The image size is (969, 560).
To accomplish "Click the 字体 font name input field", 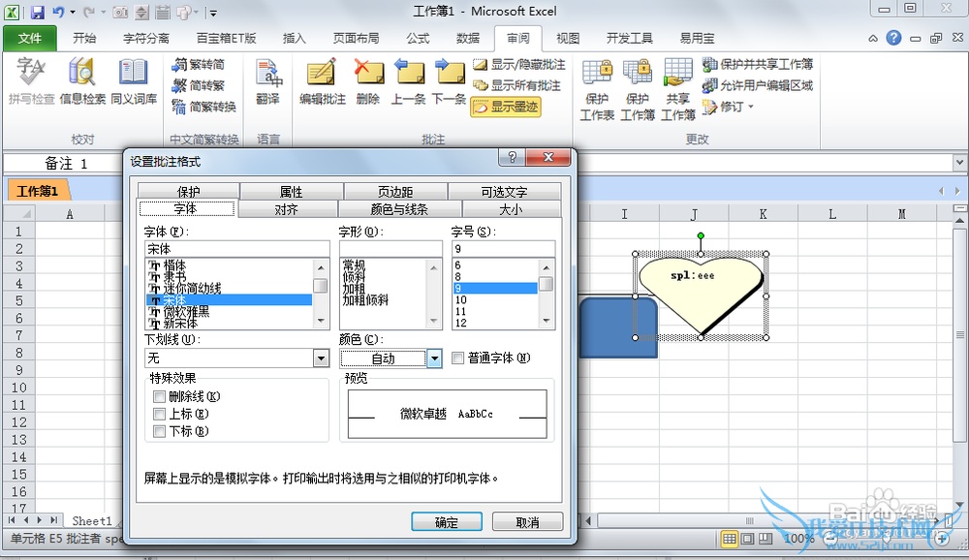I will pyautogui.click(x=236, y=248).
